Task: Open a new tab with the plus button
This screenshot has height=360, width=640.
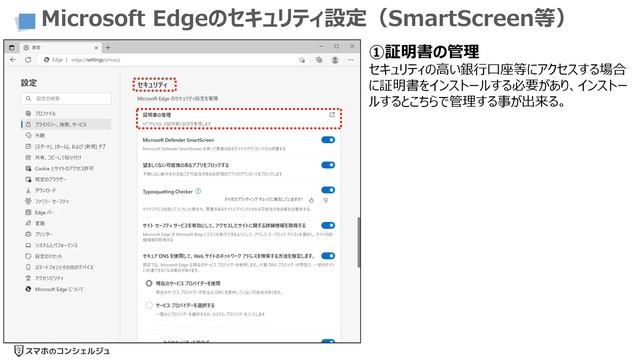Action: pos(108,48)
